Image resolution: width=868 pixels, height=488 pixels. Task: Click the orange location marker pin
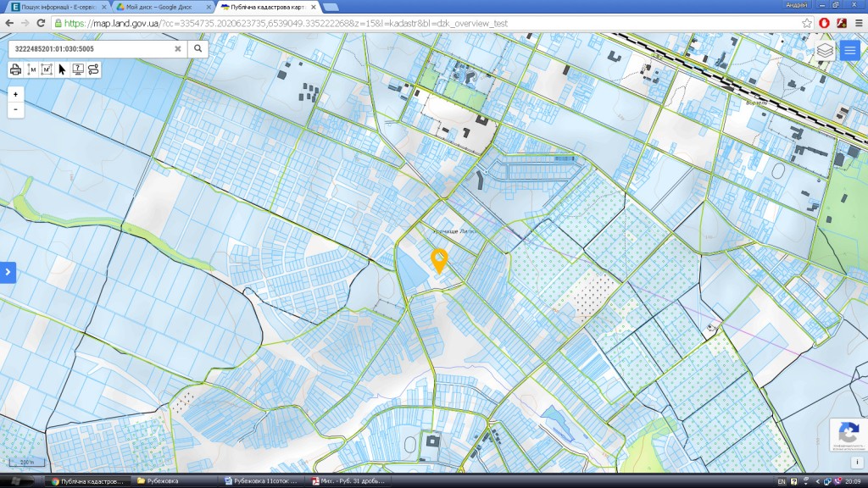(439, 260)
